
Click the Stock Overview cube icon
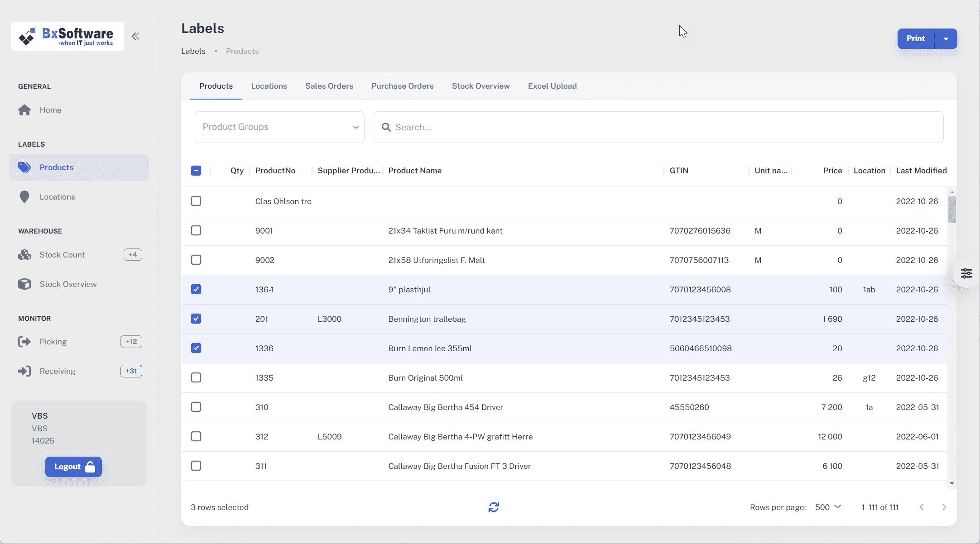pyautogui.click(x=24, y=284)
